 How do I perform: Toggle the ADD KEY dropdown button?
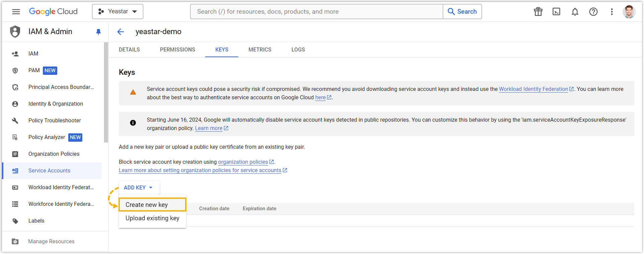click(139, 187)
